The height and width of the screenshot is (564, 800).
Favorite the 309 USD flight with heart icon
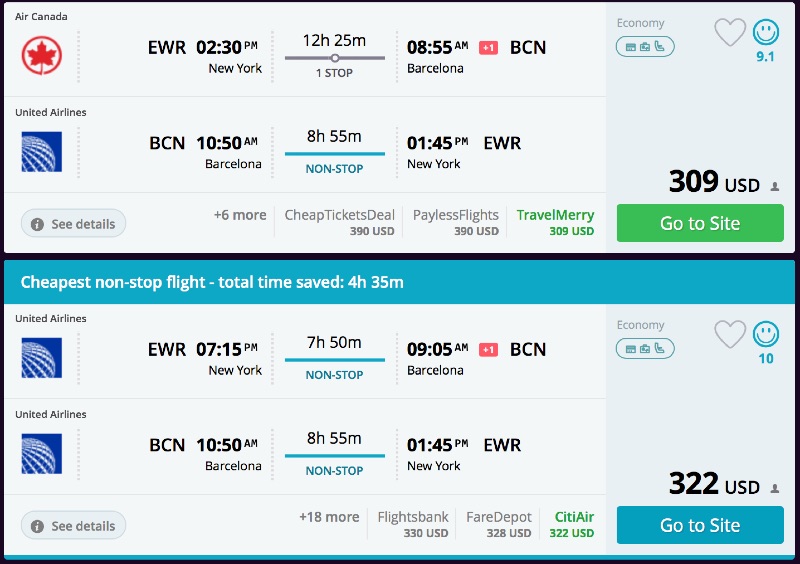(730, 33)
